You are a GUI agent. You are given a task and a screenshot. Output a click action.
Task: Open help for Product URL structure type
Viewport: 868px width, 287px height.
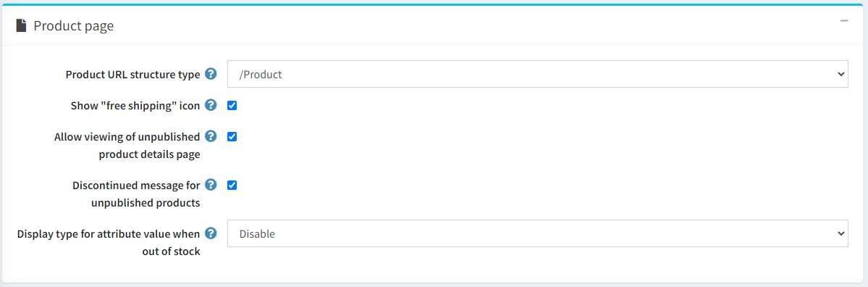[211, 74]
